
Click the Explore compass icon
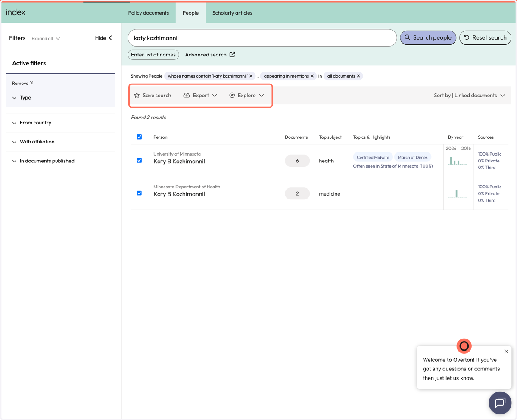[232, 95]
